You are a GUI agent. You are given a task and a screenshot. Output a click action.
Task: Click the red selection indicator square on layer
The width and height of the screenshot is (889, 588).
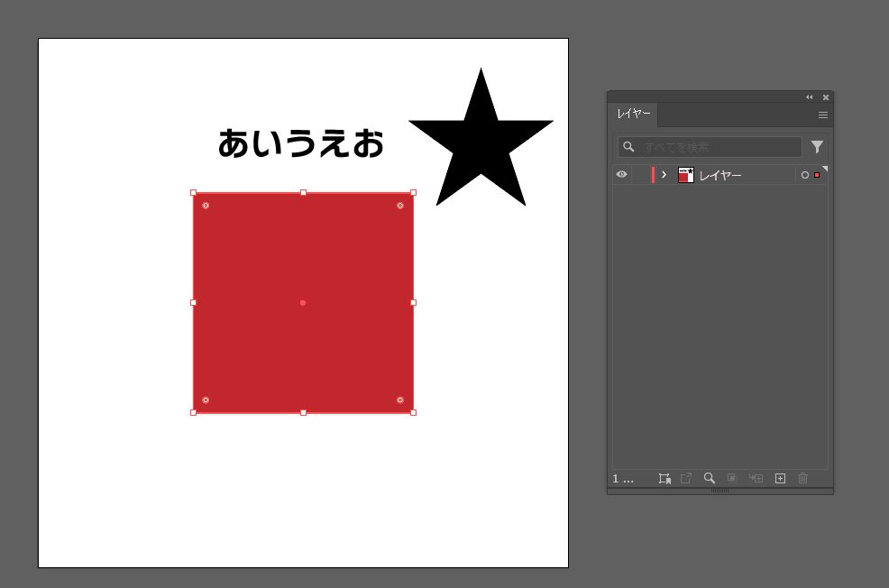[x=817, y=175]
